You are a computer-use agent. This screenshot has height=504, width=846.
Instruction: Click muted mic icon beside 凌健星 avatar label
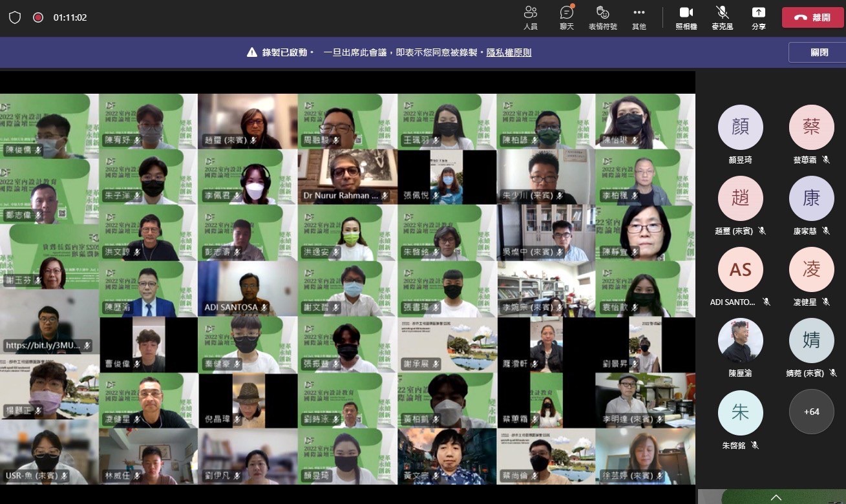tap(826, 302)
